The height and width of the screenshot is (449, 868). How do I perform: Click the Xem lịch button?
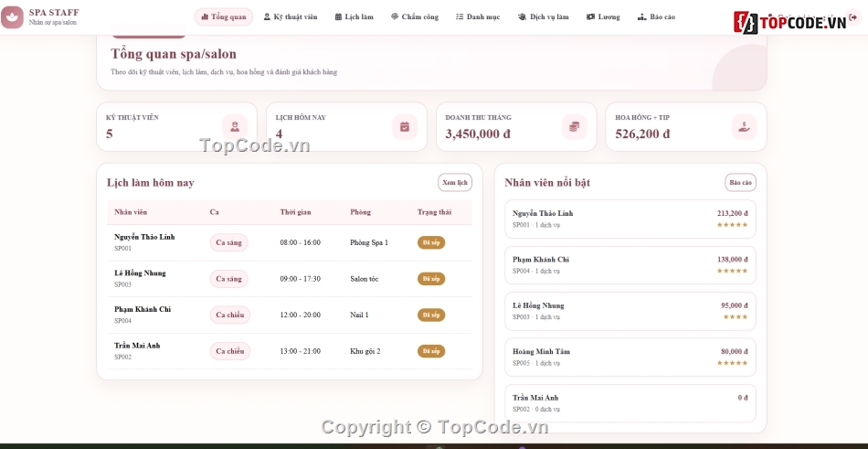tap(455, 182)
